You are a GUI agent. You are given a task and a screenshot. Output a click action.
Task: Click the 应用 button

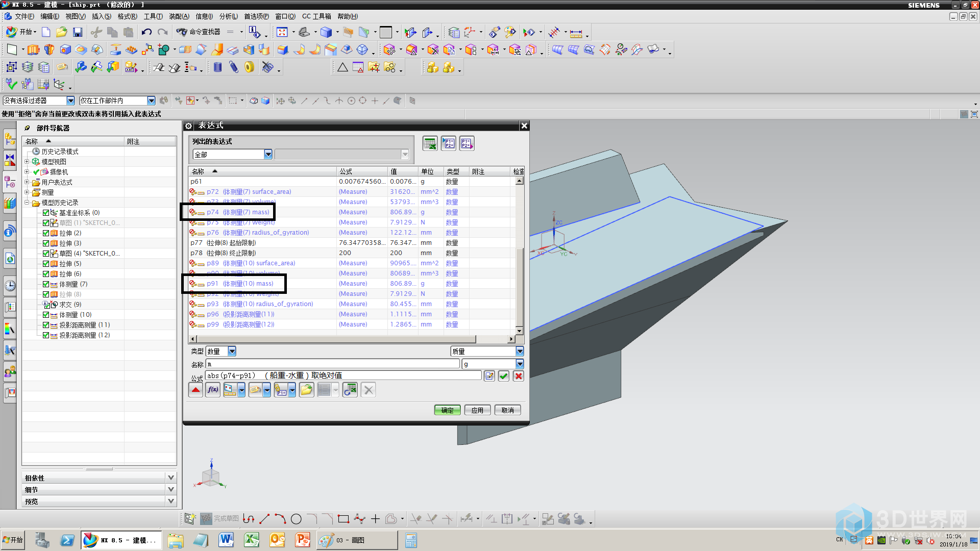[x=477, y=410]
